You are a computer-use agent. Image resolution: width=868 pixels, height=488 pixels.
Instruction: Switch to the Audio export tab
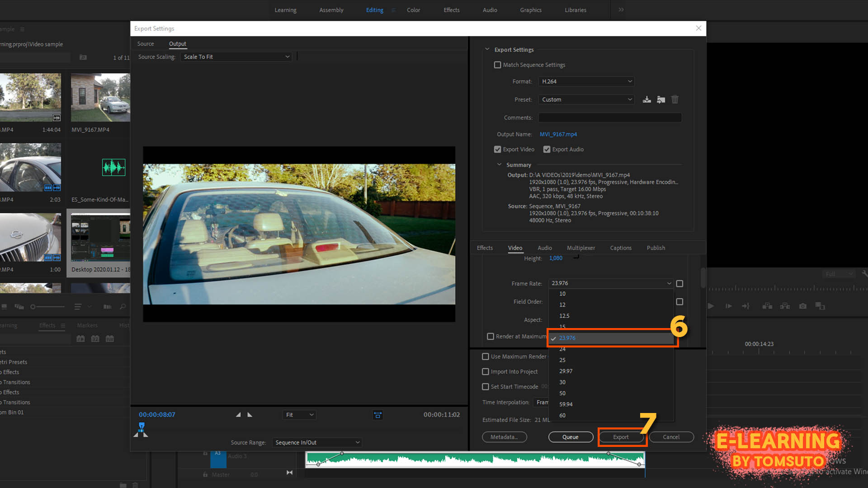544,248
